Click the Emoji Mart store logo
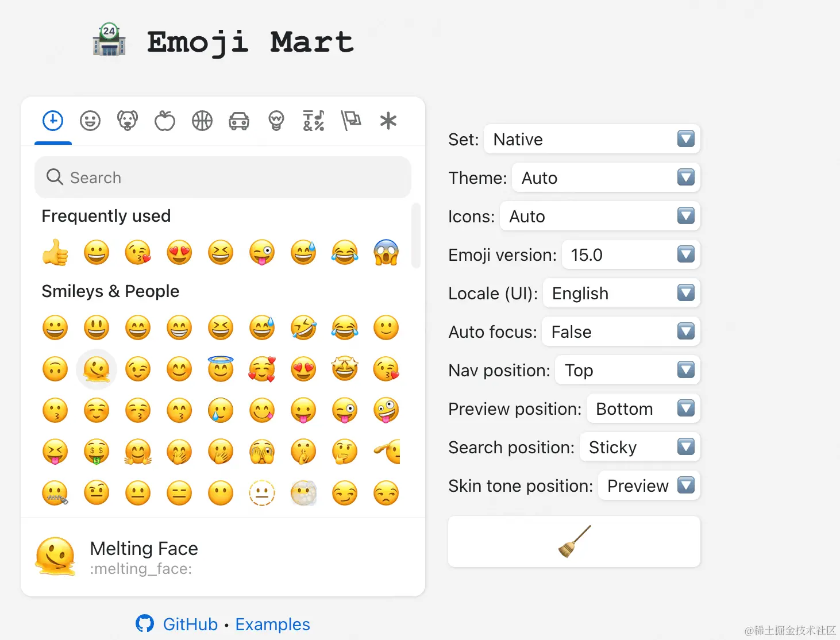This screenshot has height=640, width=840. pyautogui.click(x=109, y=40)
